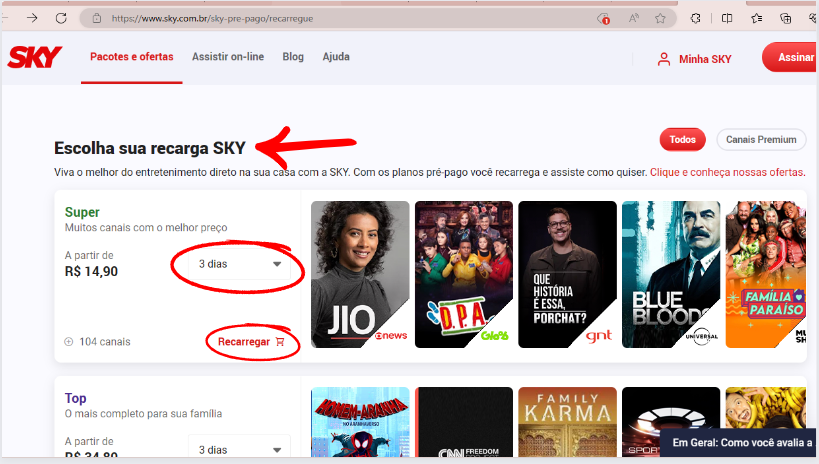819x464 pixels.
Task: Open the Homem-Aranha thumbnail
Action: 360,422
